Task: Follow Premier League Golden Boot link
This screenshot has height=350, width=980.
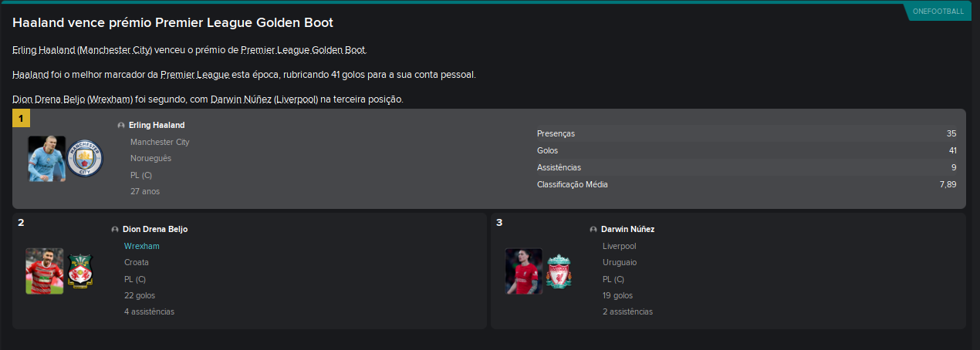Action: click(x=303, y=50)
